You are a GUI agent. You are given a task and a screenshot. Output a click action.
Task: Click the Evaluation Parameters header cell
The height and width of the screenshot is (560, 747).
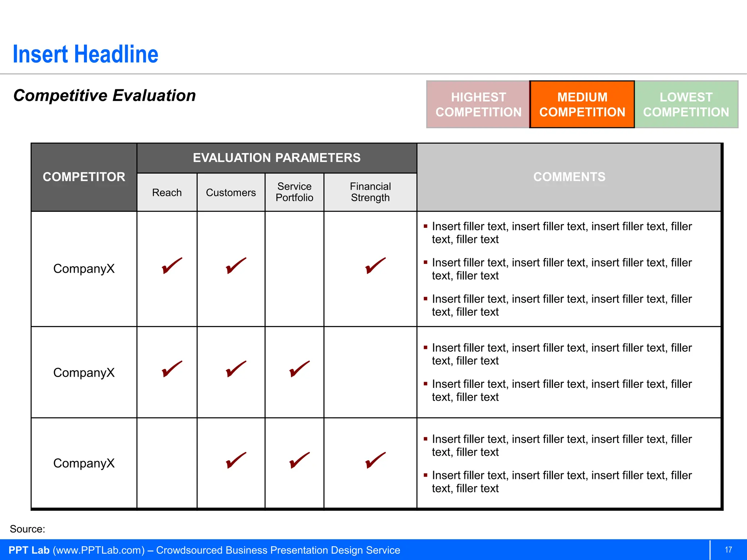click(276, 158)
